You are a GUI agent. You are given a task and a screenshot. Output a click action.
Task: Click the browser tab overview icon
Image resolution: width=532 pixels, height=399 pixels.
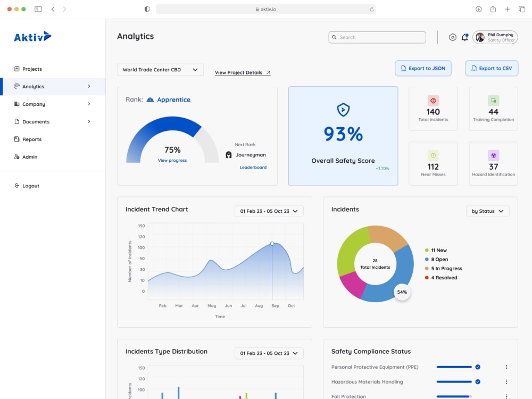coord(522,9)
